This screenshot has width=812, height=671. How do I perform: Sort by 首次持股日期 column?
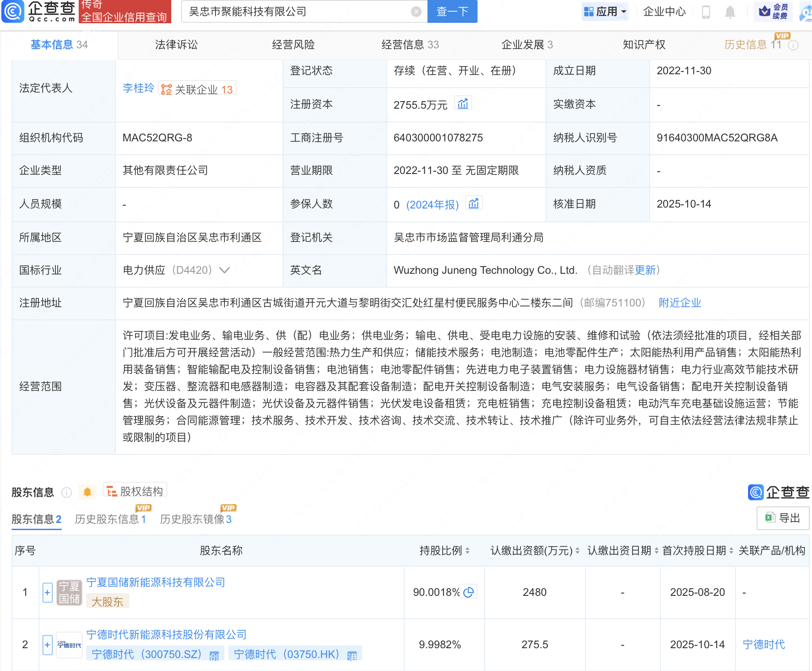[731, 551]
